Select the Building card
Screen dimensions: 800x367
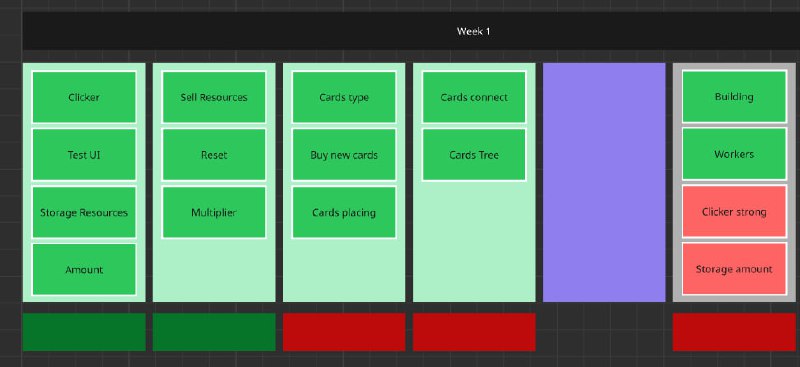point(734,96)
